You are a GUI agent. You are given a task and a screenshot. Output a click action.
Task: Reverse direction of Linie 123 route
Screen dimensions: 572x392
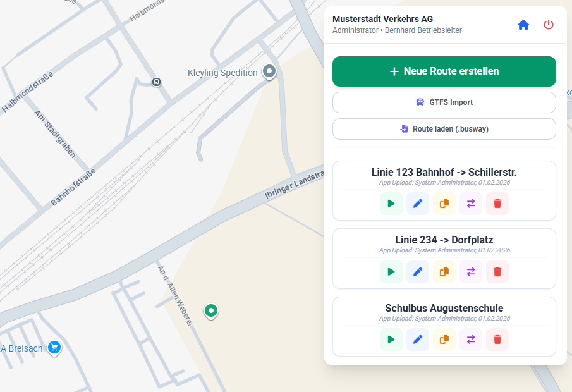[470, 204]
